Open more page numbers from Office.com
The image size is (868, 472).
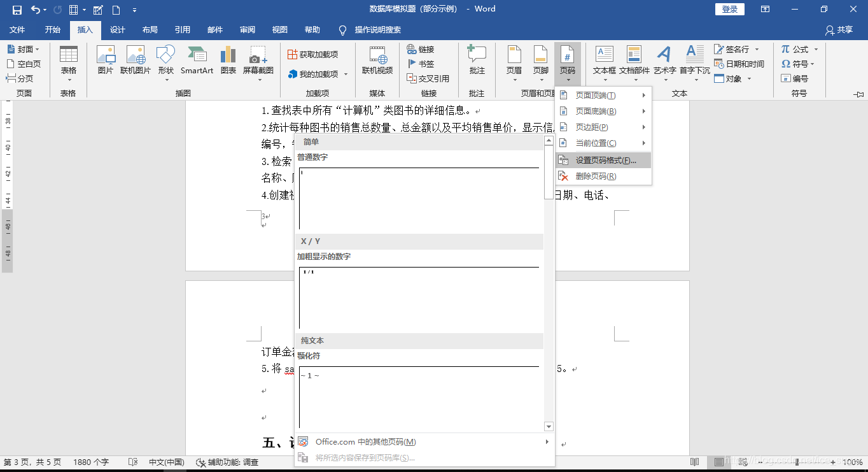pos(424,442)
